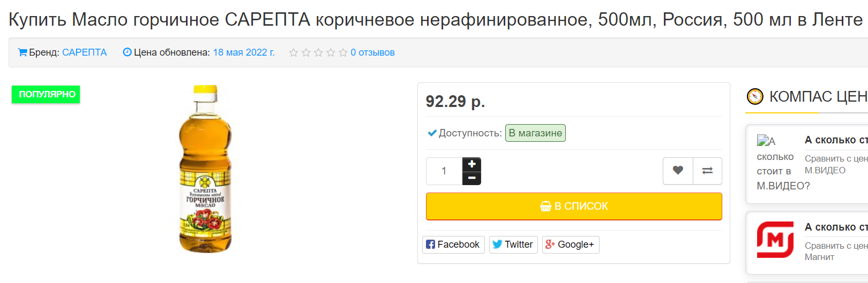Increase quantity with the plus button
The image size is (868, 283).
click(x=472, y=164)
